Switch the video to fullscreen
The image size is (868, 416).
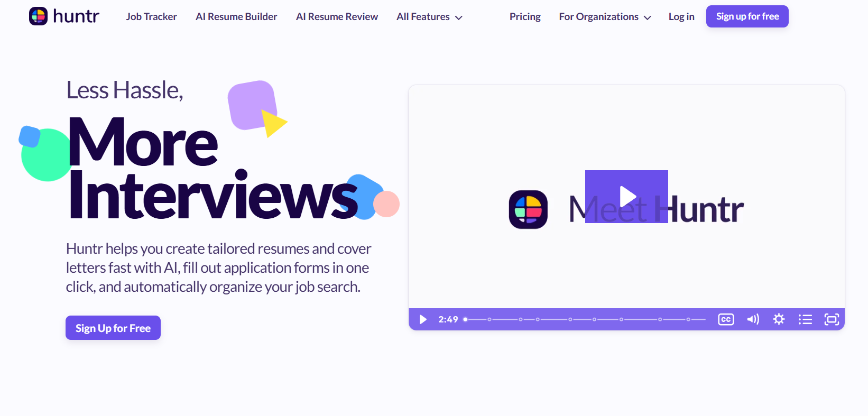pos(832,319)
